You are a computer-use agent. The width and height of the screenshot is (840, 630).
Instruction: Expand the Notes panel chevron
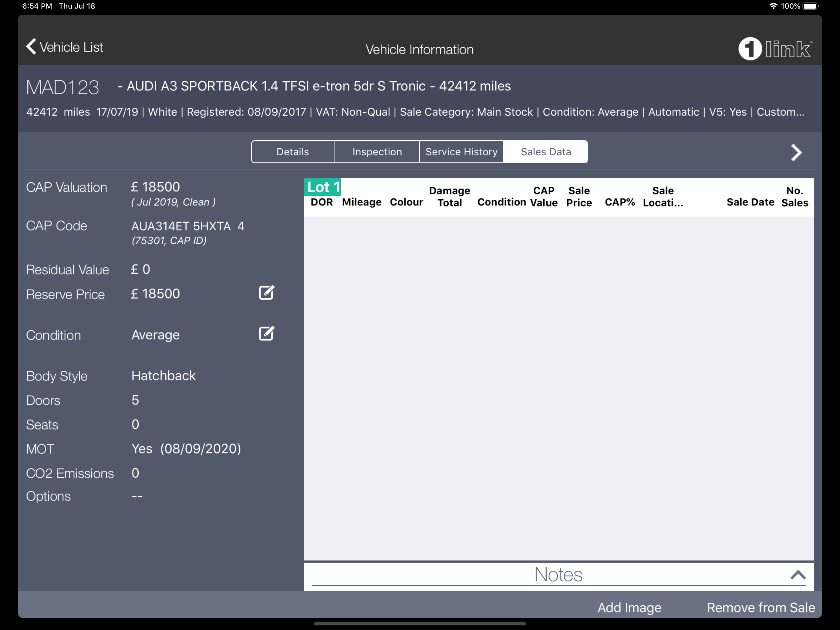[x=798, y=575]
